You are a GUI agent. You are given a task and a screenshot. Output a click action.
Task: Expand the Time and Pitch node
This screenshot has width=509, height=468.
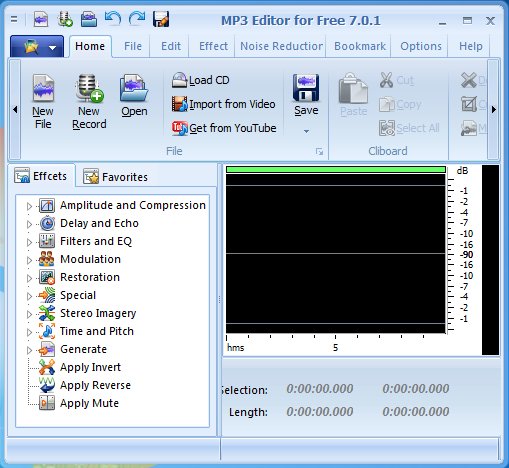point(29,332)
